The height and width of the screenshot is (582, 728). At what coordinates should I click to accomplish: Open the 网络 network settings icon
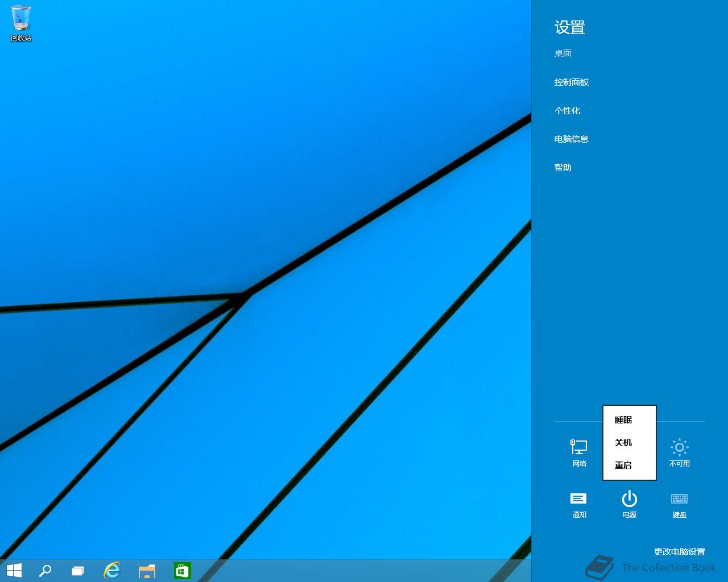(x=579, y=453)
